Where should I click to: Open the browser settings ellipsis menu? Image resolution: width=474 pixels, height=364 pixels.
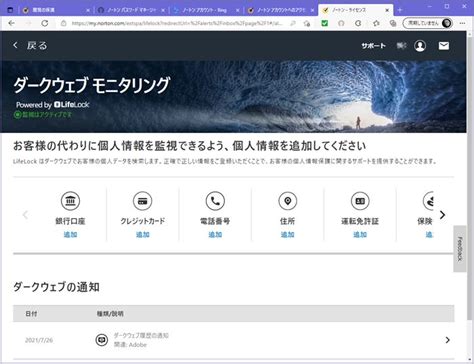click(x=463, y=23)
